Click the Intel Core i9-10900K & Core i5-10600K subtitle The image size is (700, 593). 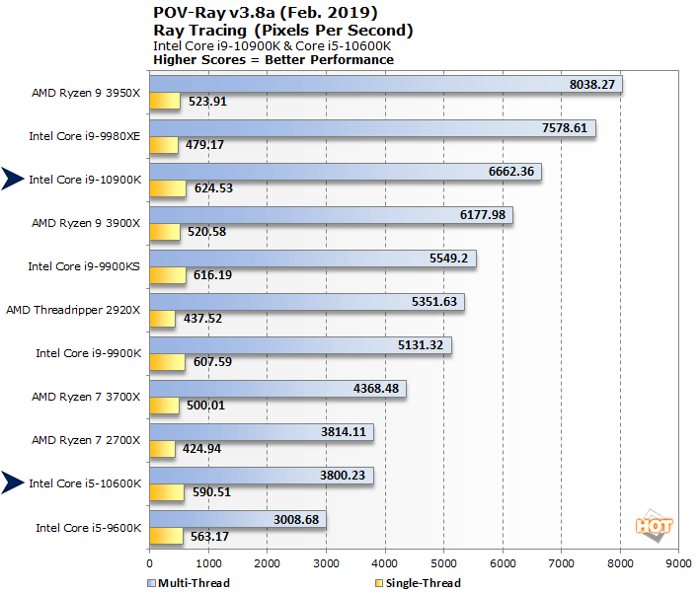[272, 46]
